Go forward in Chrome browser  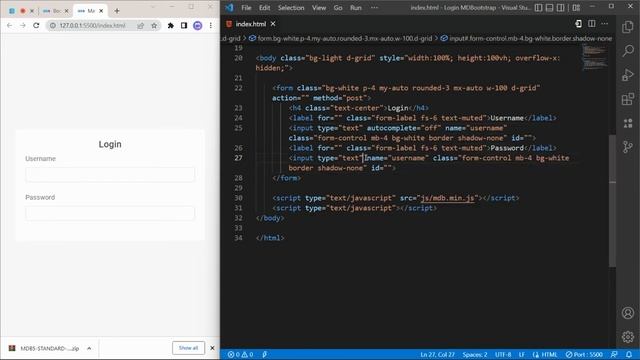click(x=23, y=25)
